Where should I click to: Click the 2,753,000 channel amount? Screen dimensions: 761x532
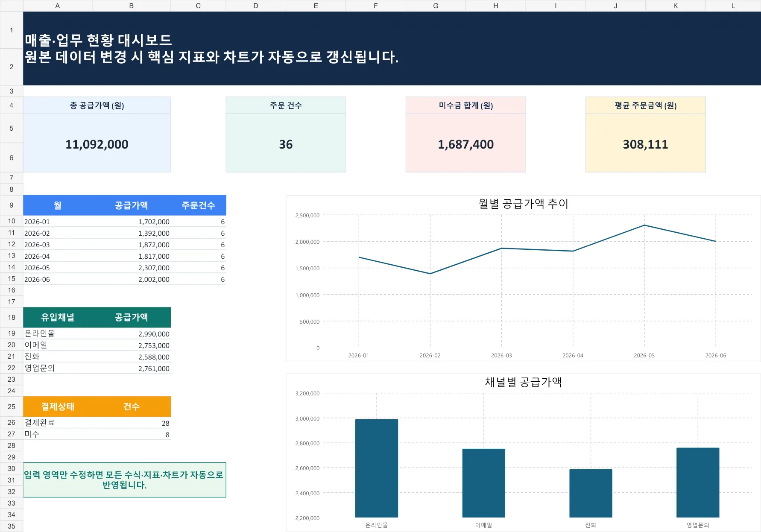[132, 345]
